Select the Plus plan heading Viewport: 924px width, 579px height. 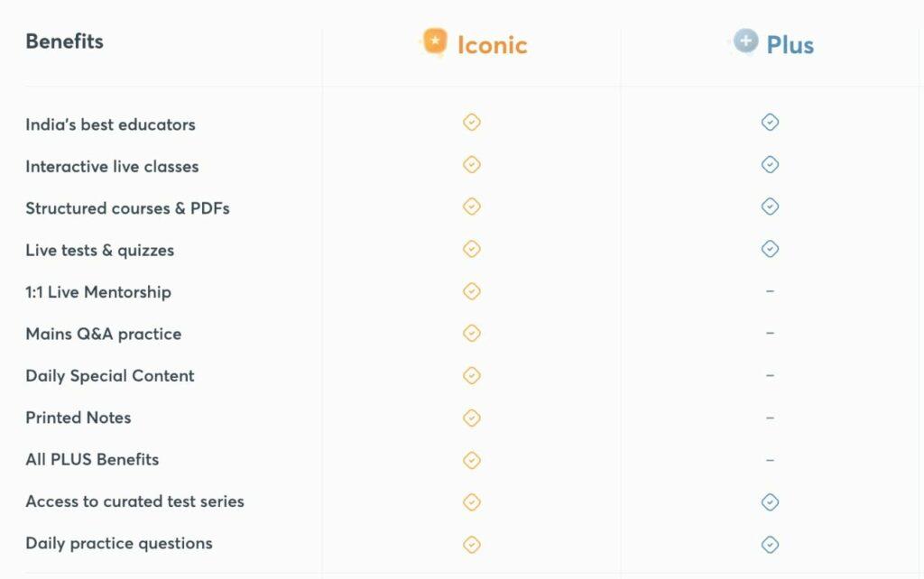pos(790,45)
